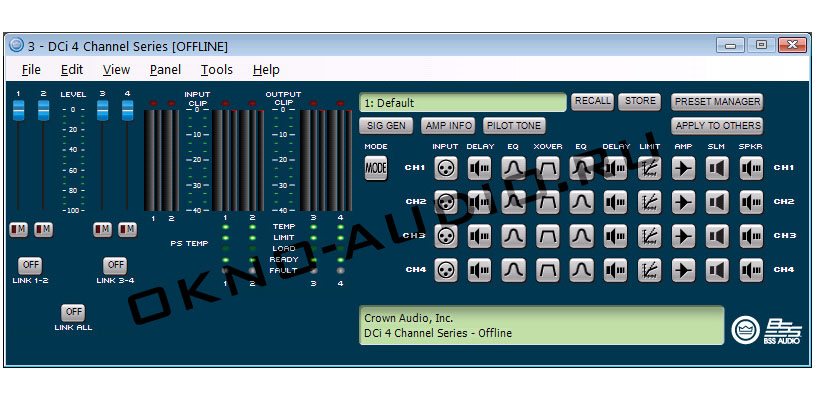The image size is (815, 400).
Task: Open the PILOT TONE panel
Action: [514, 126]
